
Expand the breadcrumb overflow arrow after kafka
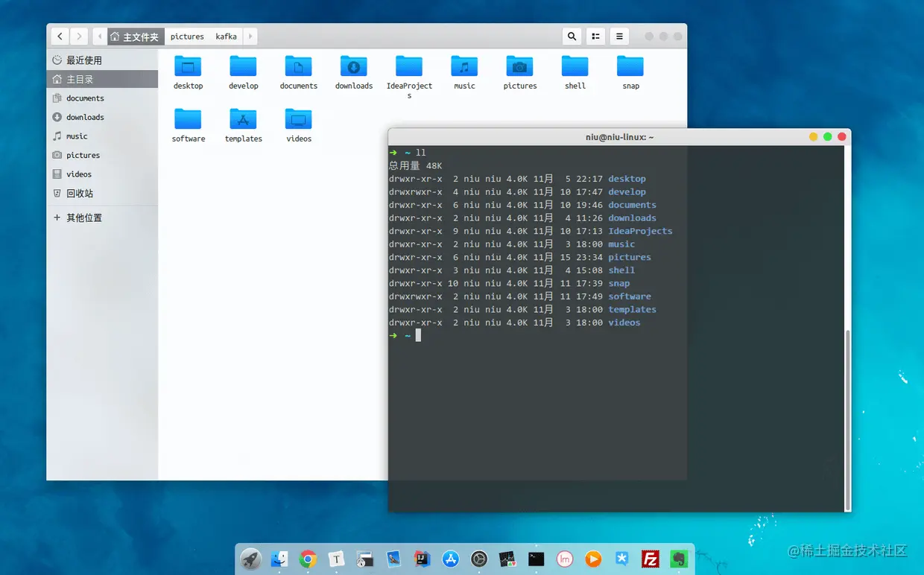[x=250, y=36]
